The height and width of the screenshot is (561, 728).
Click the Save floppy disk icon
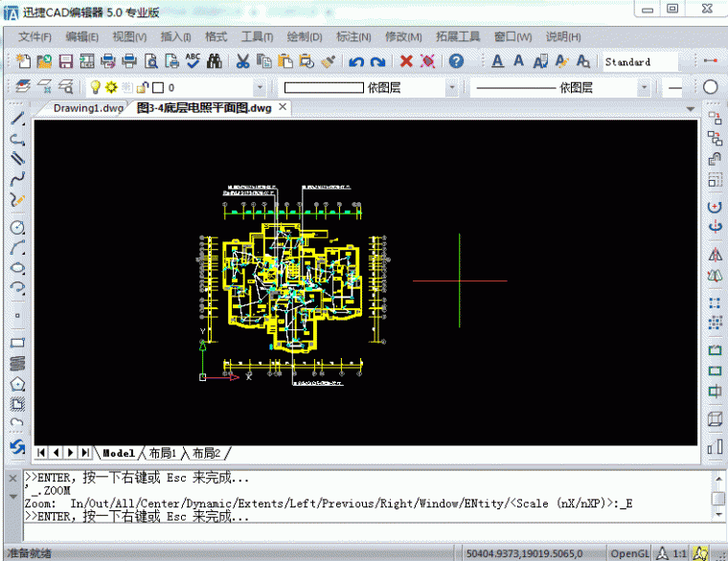[x=66, y=61]
